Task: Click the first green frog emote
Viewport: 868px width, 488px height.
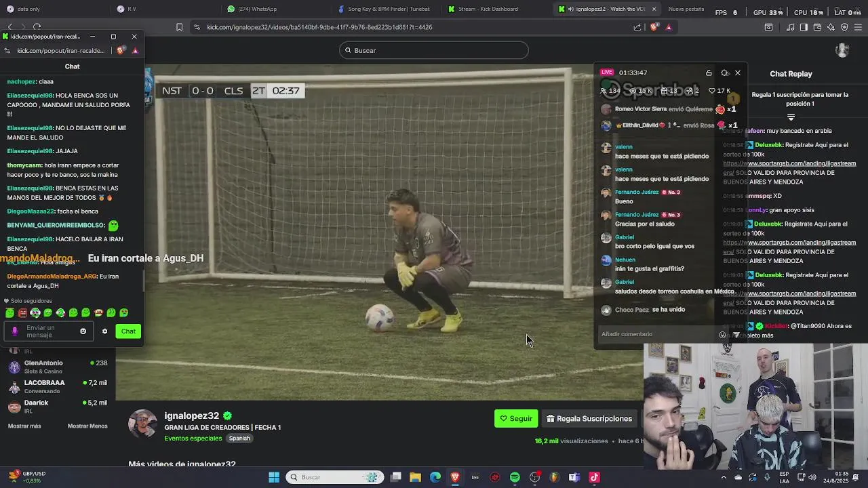Action: 9,313
